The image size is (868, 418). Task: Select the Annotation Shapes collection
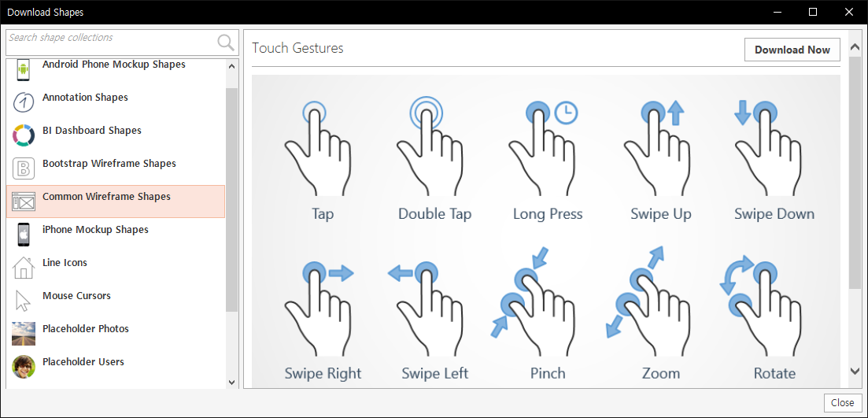(116, 102)
